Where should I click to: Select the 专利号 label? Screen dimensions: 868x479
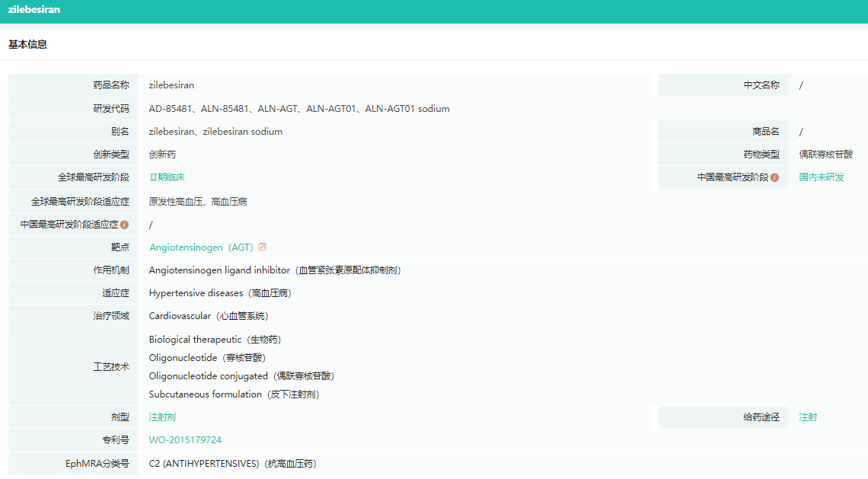tap(115, 439)
